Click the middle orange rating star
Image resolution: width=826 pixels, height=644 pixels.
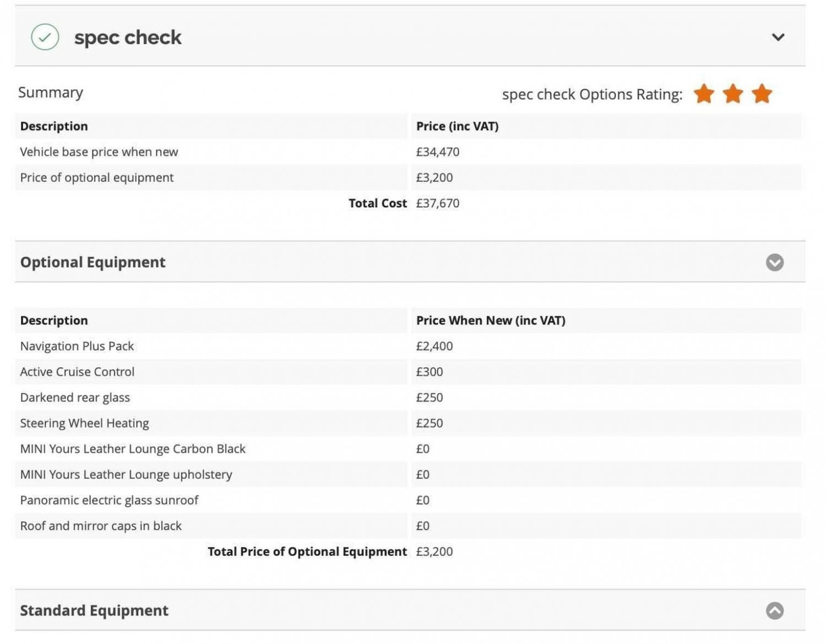pyautogui.click(x=733, y=94)
